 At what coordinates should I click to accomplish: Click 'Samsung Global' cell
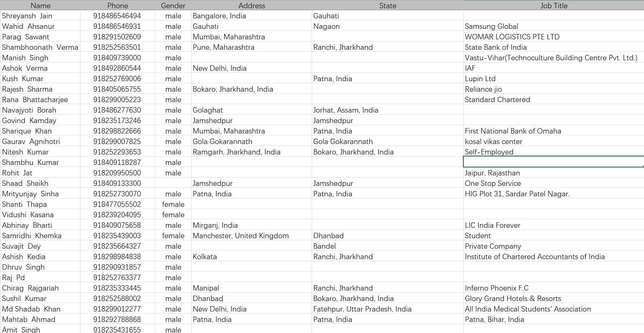[554, 26]
